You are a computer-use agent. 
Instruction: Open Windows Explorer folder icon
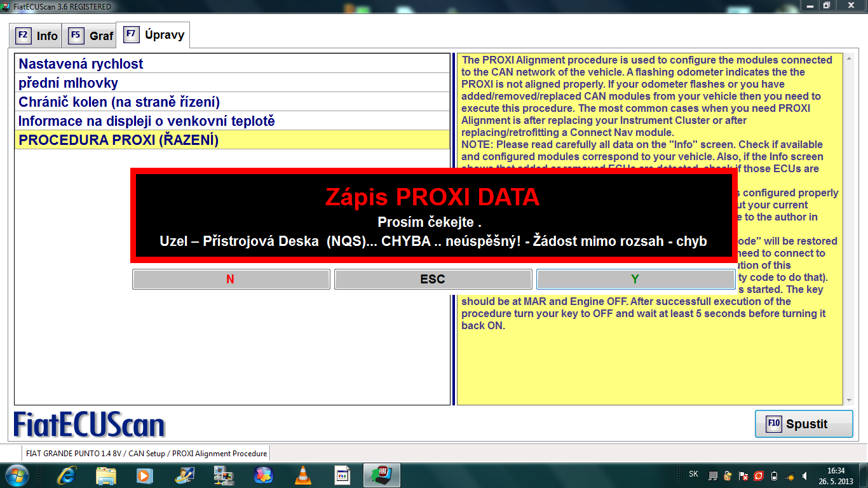click(105, 475)
